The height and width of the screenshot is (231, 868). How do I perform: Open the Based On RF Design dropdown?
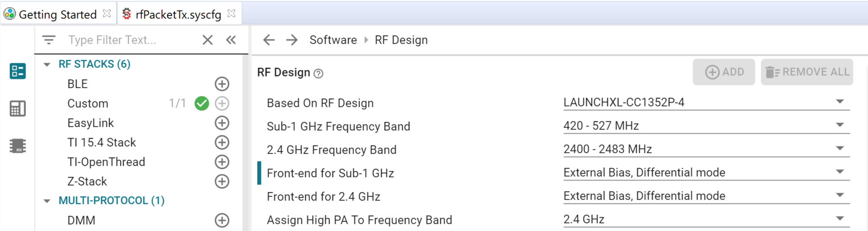[x=705, y=102]
